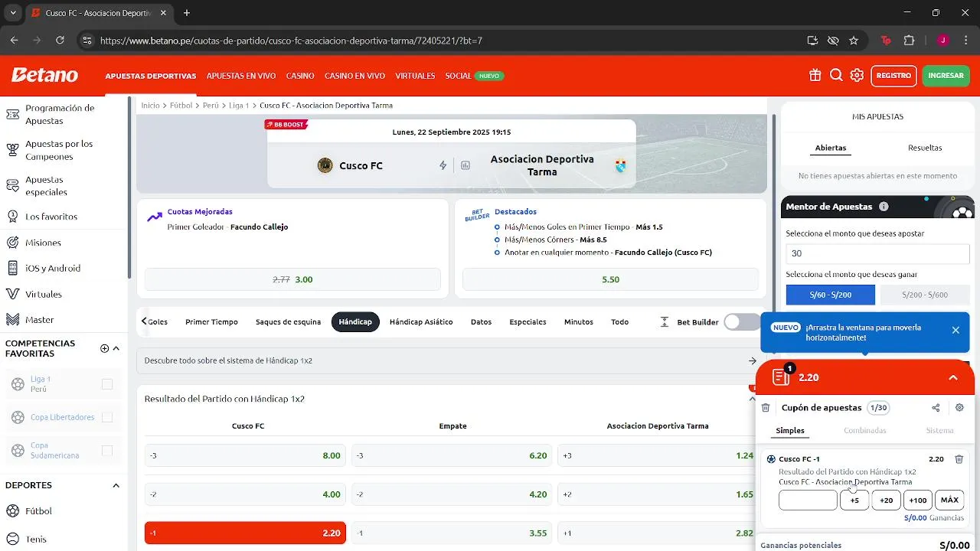
Task: Click the Apuestas por los Campeones trophy icon
Action: pos(12,150)
